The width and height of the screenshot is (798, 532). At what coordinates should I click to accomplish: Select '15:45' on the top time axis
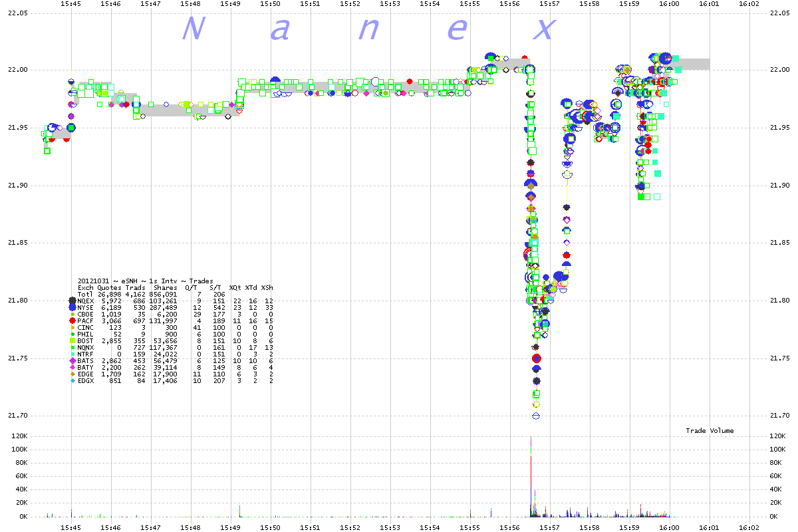[71, 4]
